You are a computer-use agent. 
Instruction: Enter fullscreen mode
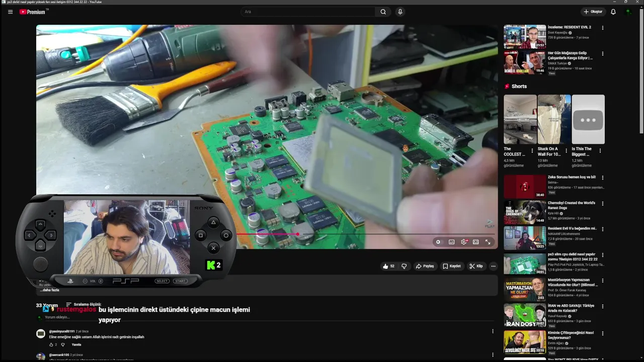pos(488,242)
